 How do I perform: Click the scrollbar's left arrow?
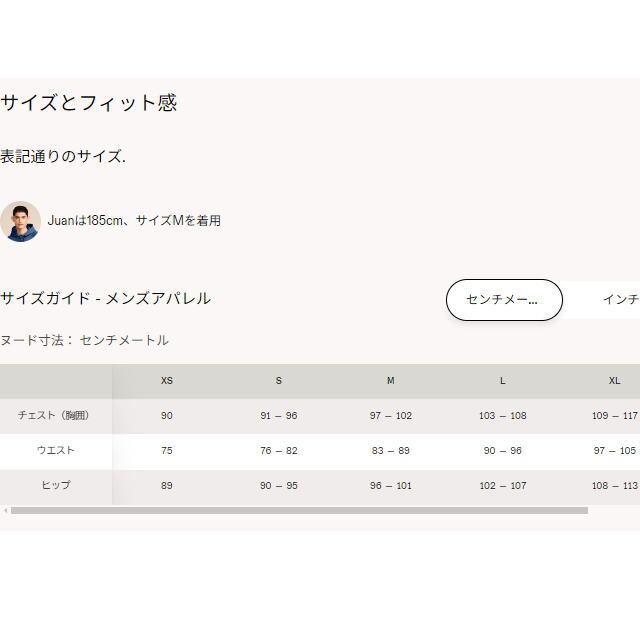click(x=6, y=511)
